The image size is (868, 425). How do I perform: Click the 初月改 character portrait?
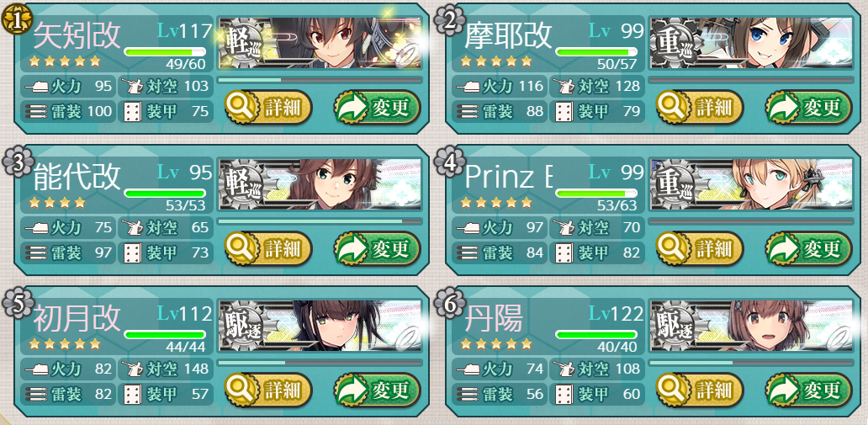click(320, 326)
